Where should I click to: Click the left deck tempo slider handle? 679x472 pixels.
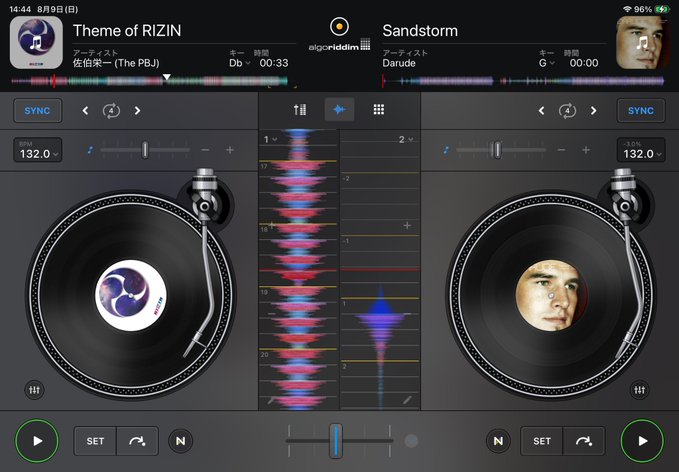tap(145, 150)
